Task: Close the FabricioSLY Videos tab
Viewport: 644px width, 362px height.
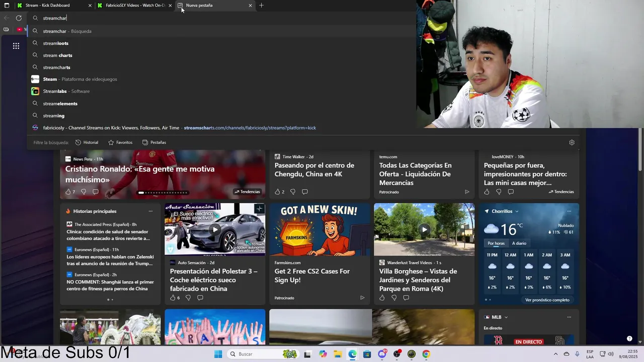Action: click(170, 6)
